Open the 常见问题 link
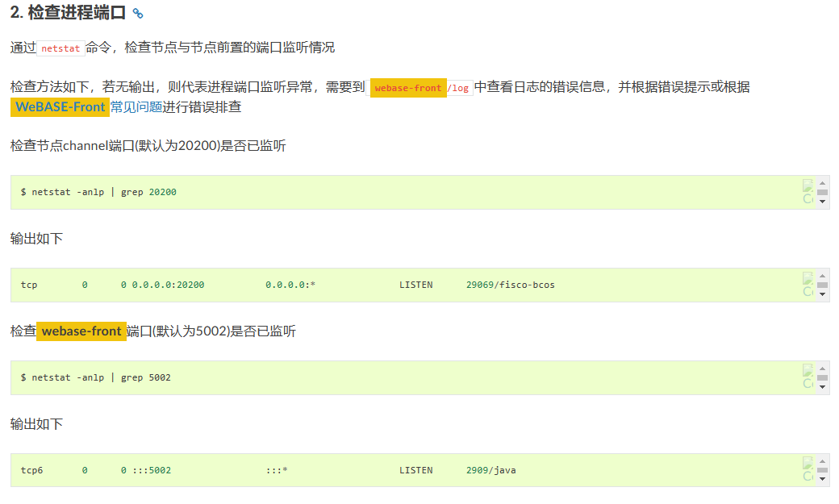Screen dimensions: 839x504 pyautogui.click(x=136, y=107)
